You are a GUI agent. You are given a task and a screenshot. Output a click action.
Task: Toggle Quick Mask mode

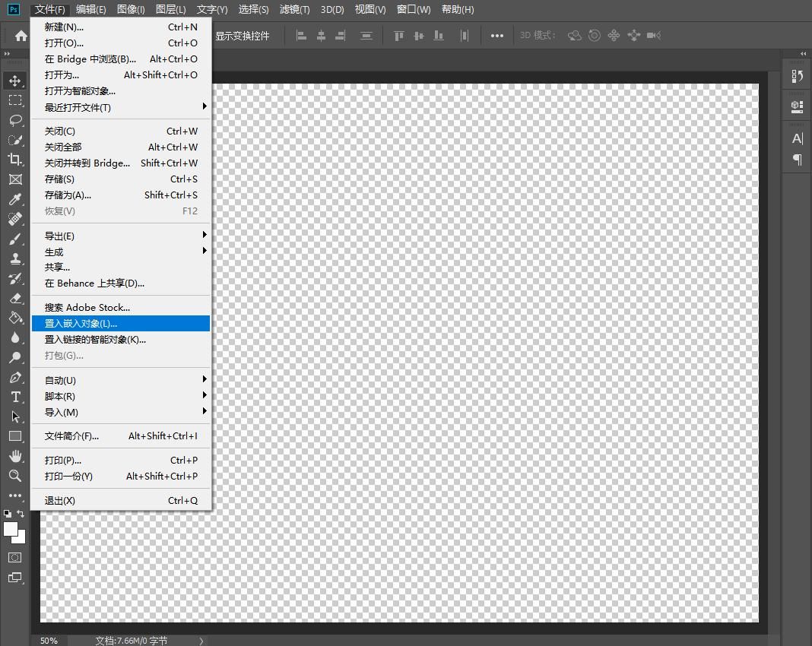point(15,558)
